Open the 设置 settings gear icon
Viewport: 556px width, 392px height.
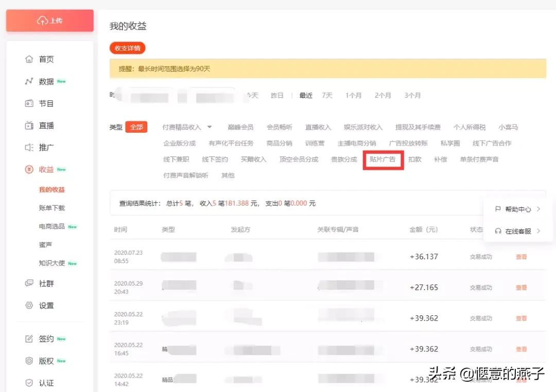pos(30,305)
